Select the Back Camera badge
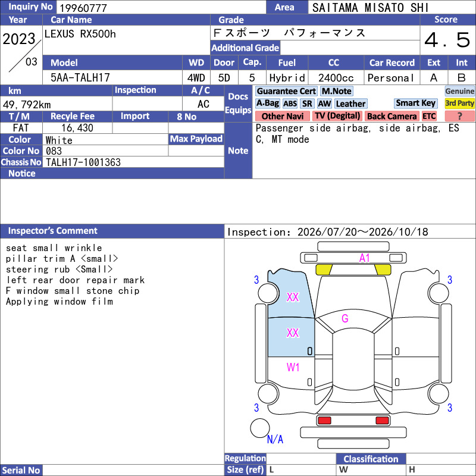476x476 pixels. point(392,116)
